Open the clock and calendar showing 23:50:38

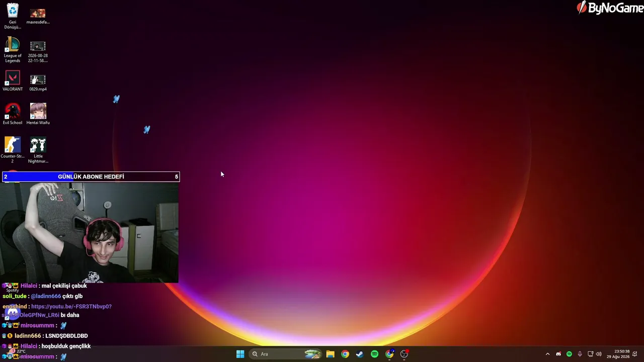click(x=618, y=354)
